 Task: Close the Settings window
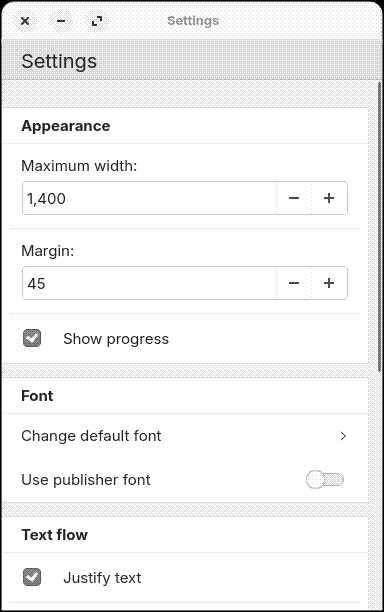(25, 21)
